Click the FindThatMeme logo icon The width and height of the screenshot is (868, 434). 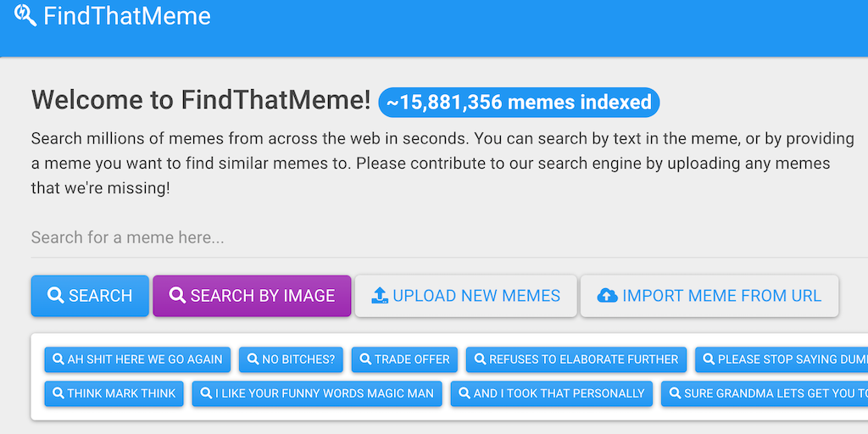[25, 14]
